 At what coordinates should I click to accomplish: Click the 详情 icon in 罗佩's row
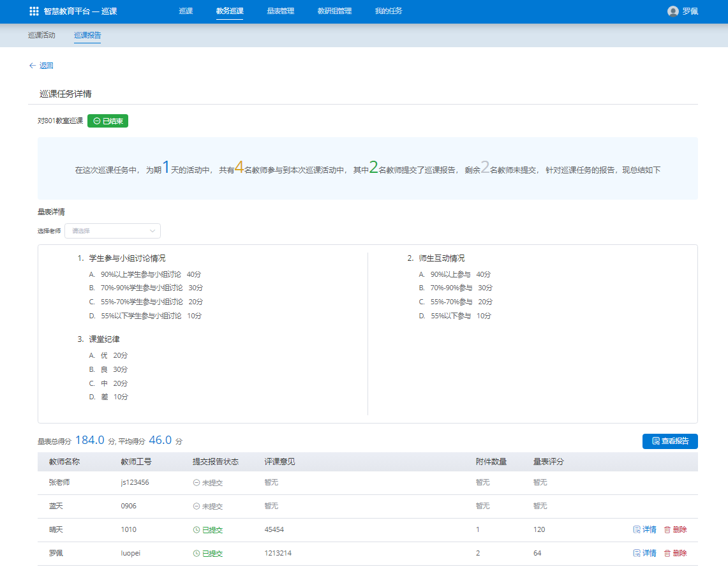pyautogui.click(x=636, y=553)
